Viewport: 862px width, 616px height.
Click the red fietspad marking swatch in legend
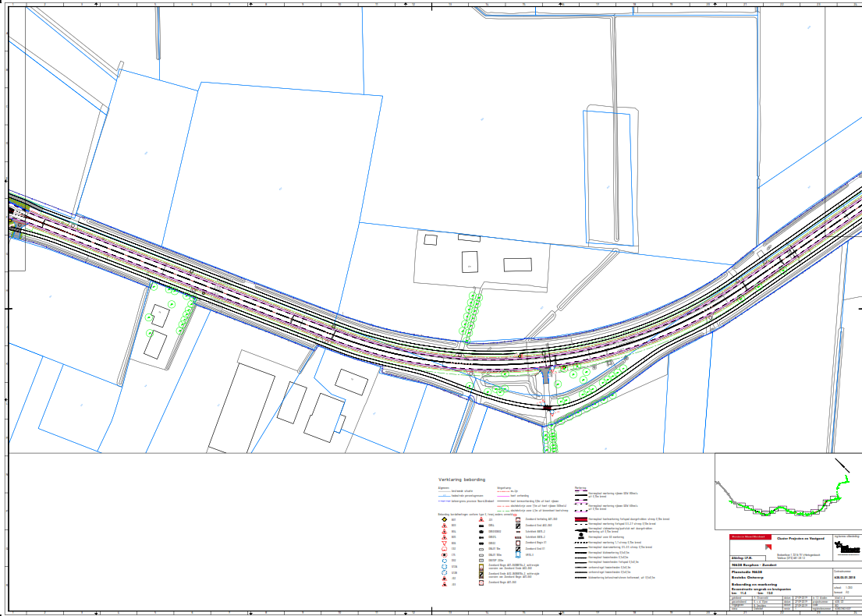coord(580,519)
